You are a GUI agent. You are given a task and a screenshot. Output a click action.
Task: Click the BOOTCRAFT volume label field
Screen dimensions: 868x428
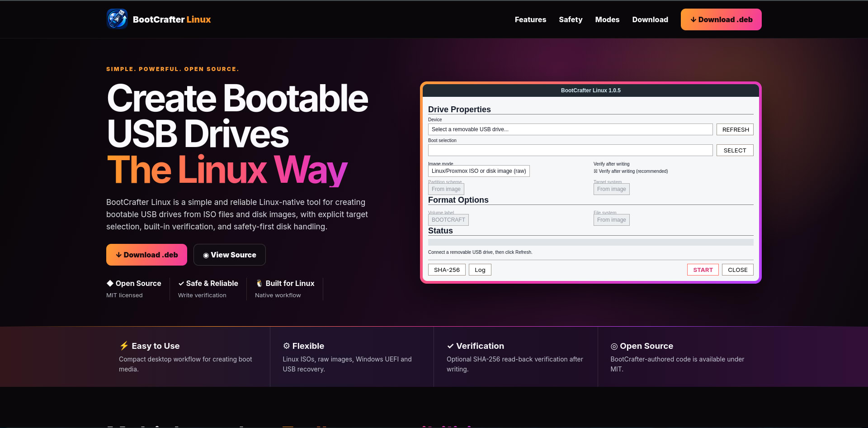(x=448, y=220)
